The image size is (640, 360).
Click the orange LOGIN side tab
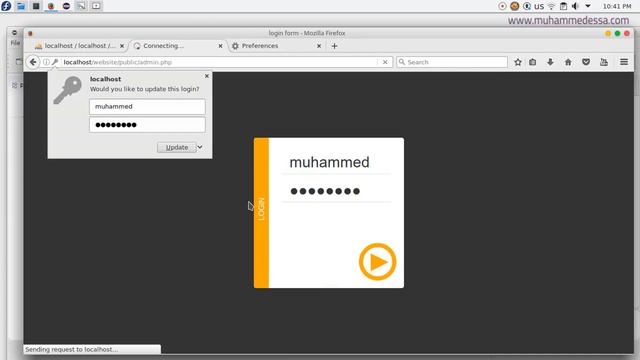click(261, 213)
